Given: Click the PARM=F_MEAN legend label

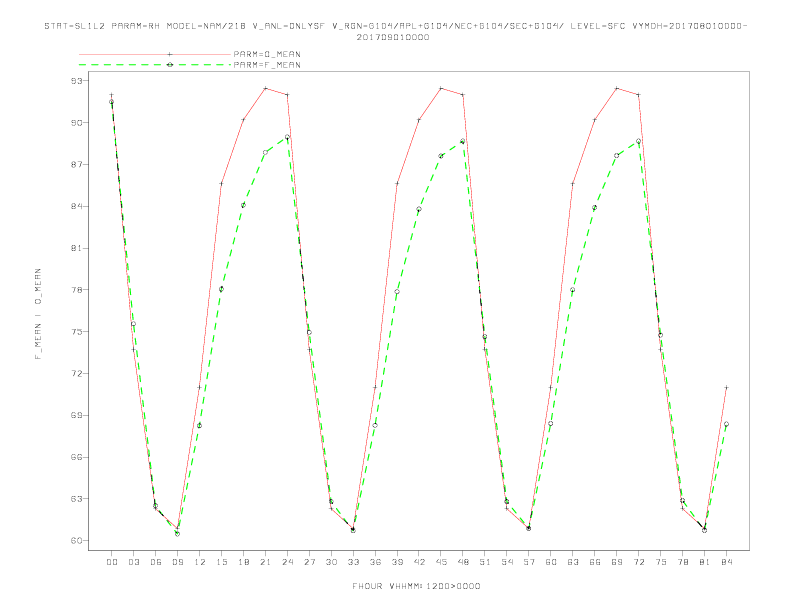Looking at the screenshot, I should pyautogui.click(x=267, y=65).
